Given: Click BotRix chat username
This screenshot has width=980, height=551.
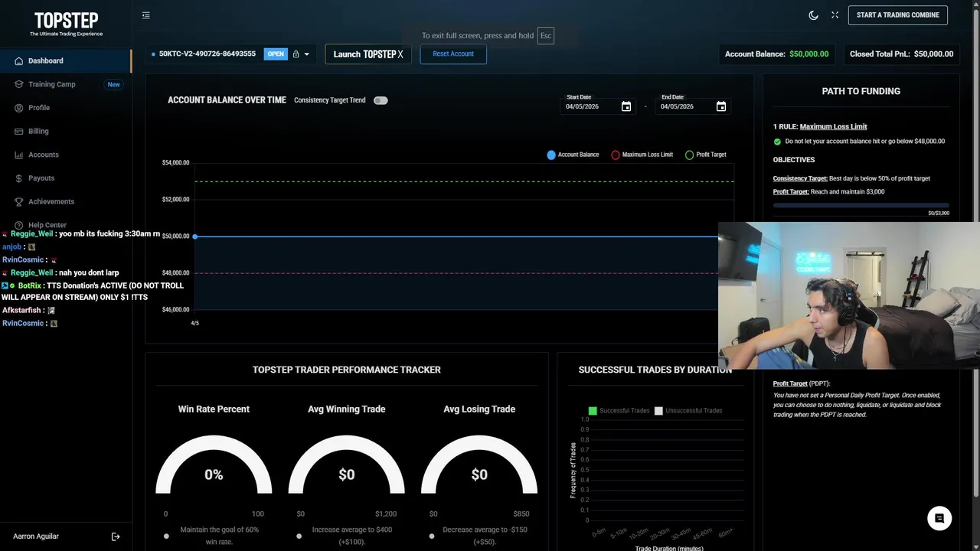Looking at the screenshot, I should click(29, 285).
